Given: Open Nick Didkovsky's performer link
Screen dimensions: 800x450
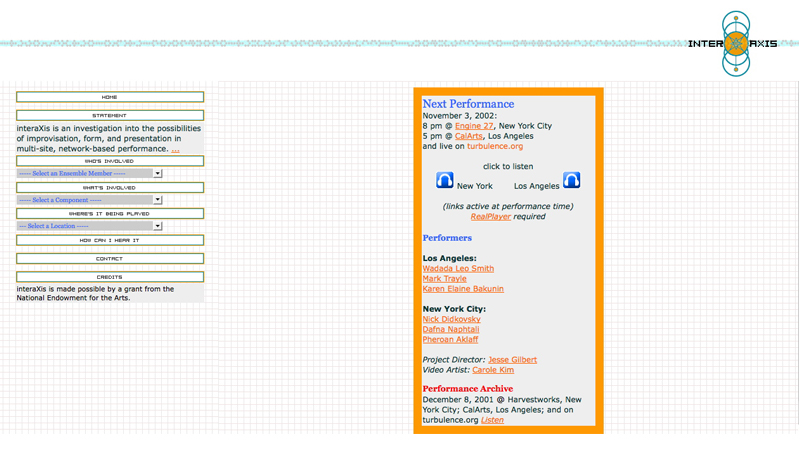Looking at the screenshot, I should (452, 319).
